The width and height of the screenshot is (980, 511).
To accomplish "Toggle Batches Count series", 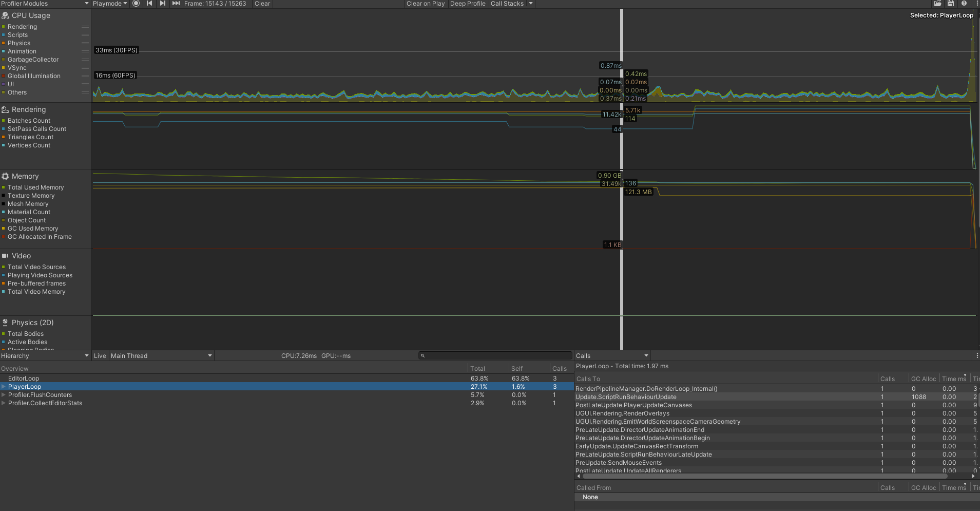I will pyautogui.click(x=4, y=121).
